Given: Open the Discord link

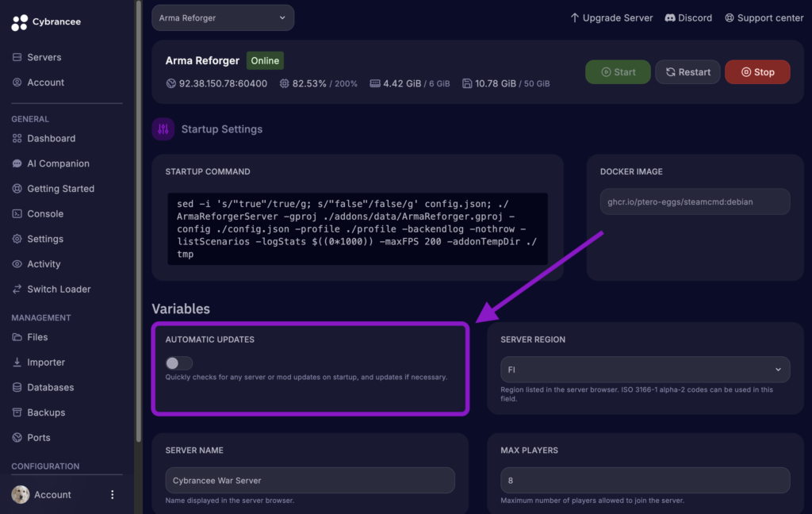Looking at the screenshot, I should pos(688,17).
